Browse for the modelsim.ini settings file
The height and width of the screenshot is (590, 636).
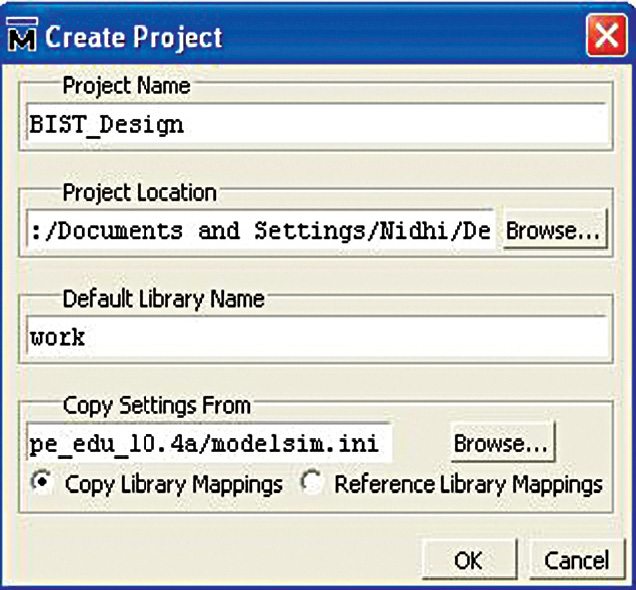point(502,443)
